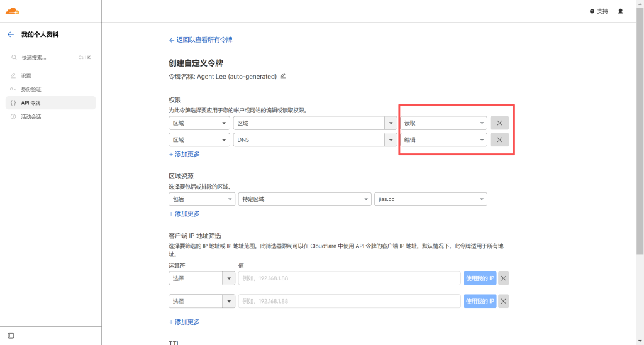
Task: Click 客户端 IP 地址筛选 heading
Action: 195,236
